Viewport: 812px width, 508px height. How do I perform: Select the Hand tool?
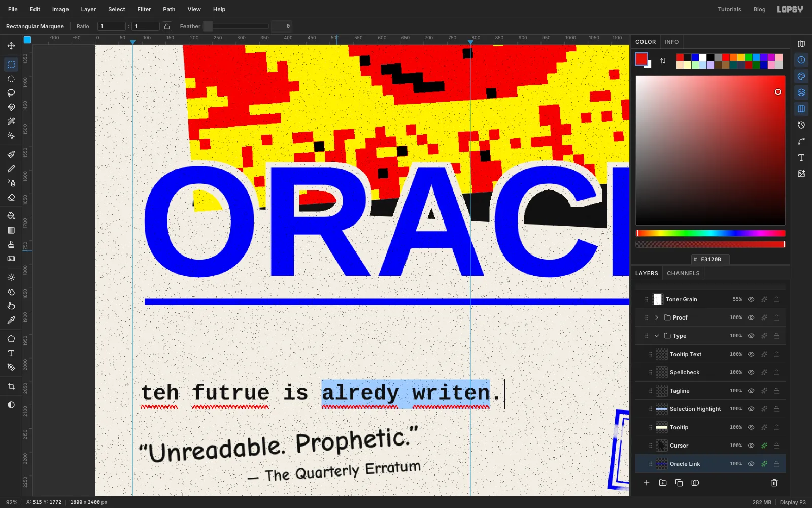(11, 306)
